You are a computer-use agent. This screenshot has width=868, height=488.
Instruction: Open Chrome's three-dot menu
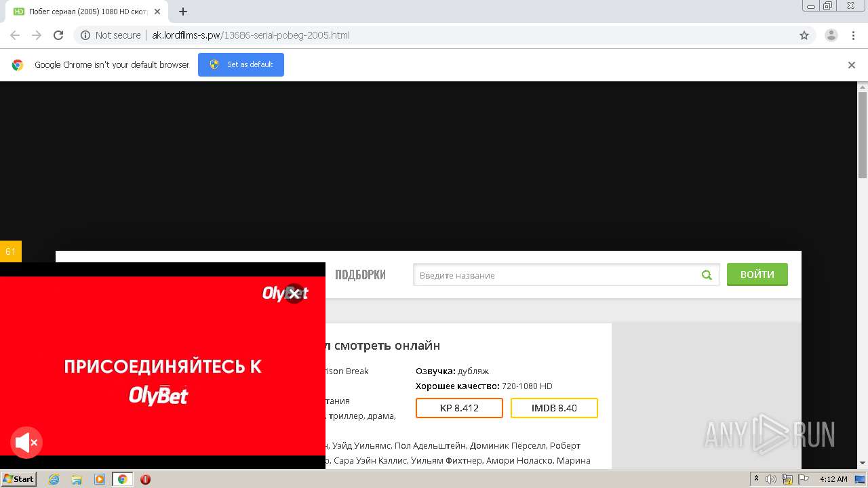pos(853,35)
